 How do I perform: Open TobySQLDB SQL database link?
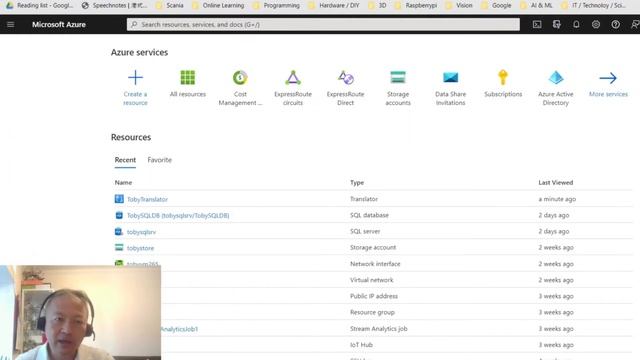click(x=178, y=216)
